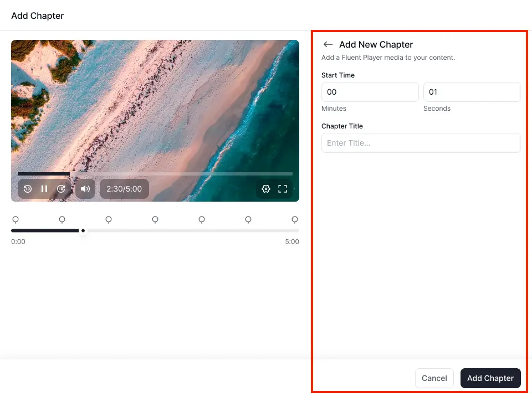This screenshot has height=397, width=532.
Task: Open the player settings gear icon
Action: [x=265, y=189]
